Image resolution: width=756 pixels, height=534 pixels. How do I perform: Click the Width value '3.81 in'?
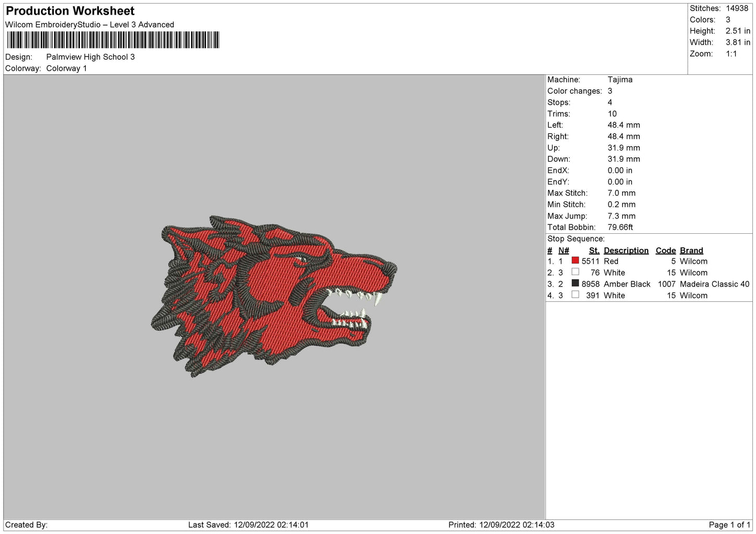738,43
